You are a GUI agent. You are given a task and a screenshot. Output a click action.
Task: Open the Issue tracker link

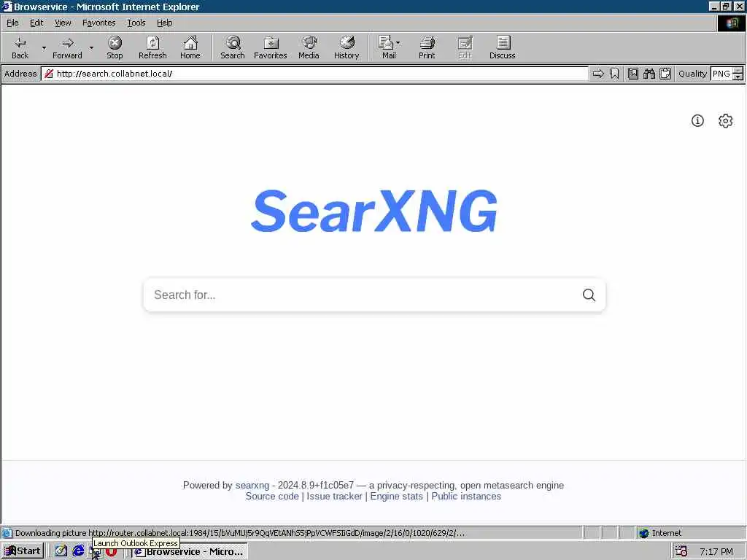[334, 496]
